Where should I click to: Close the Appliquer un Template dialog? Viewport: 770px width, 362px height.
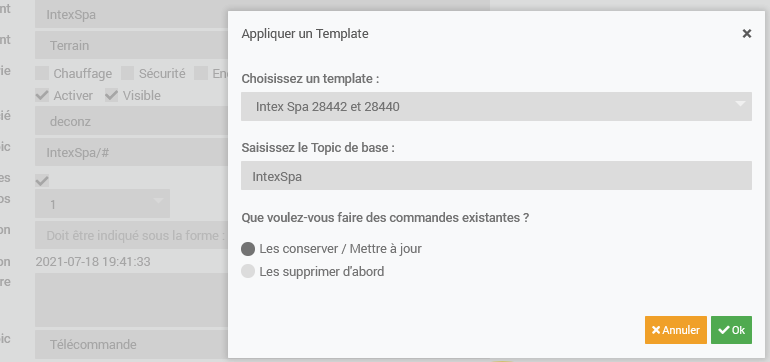[x=746, y=33]
